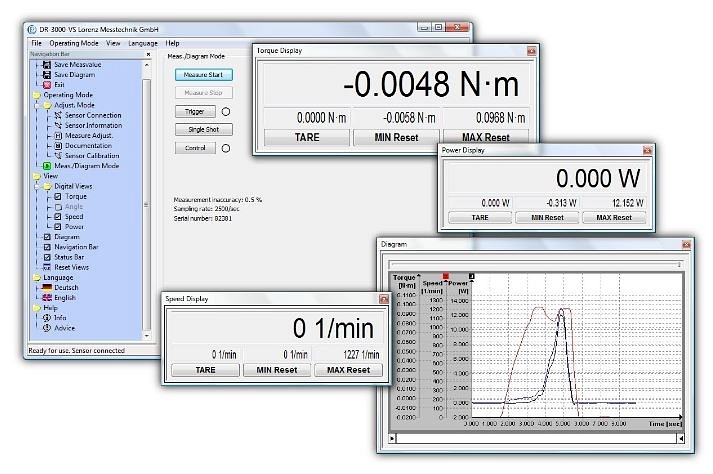
Task: Toggle the Diagram view checkbox
Action: (47, 237)
